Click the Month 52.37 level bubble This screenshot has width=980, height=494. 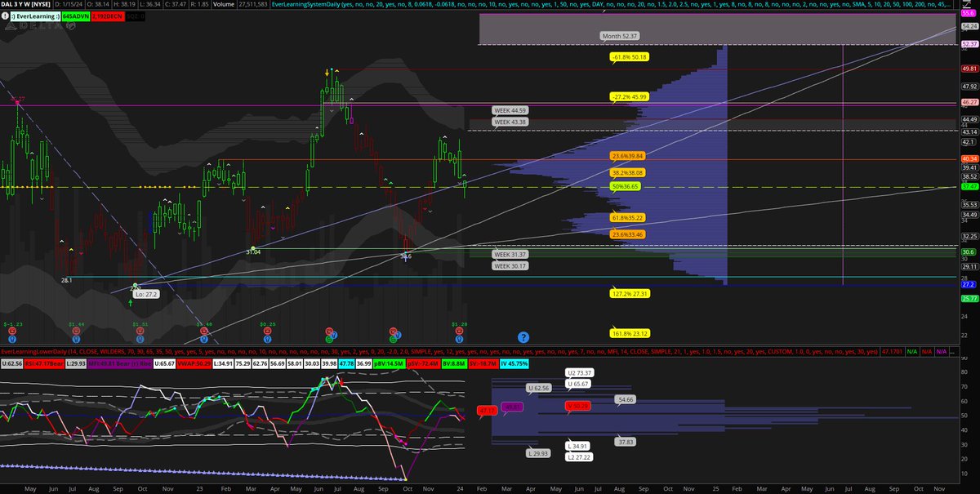(x=621, y=36)
